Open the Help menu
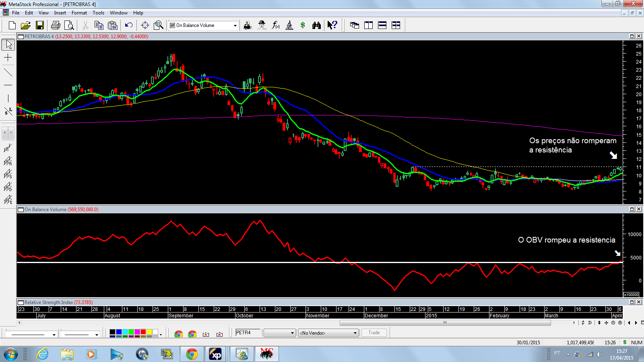The width and height of the screenshot is (644, 362). pyautogui.click(x=138, y=13)
